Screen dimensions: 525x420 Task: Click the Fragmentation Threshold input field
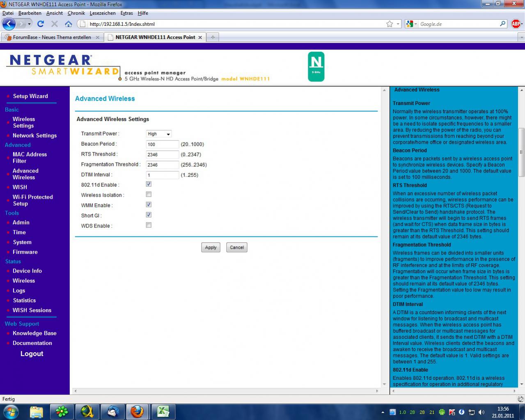(163, 165)
